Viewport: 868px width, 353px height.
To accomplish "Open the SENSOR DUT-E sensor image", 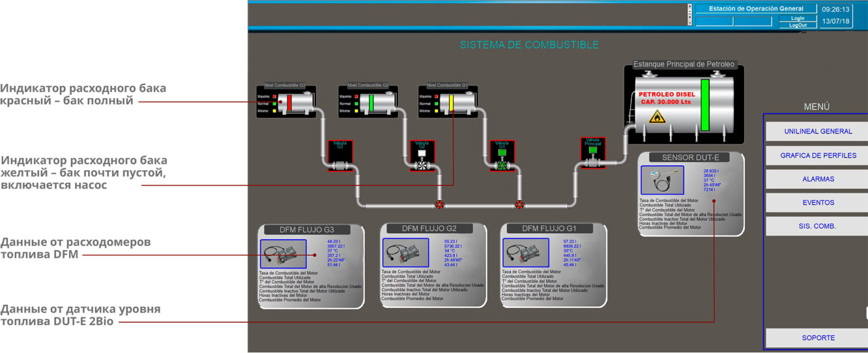I will (662, 179).
